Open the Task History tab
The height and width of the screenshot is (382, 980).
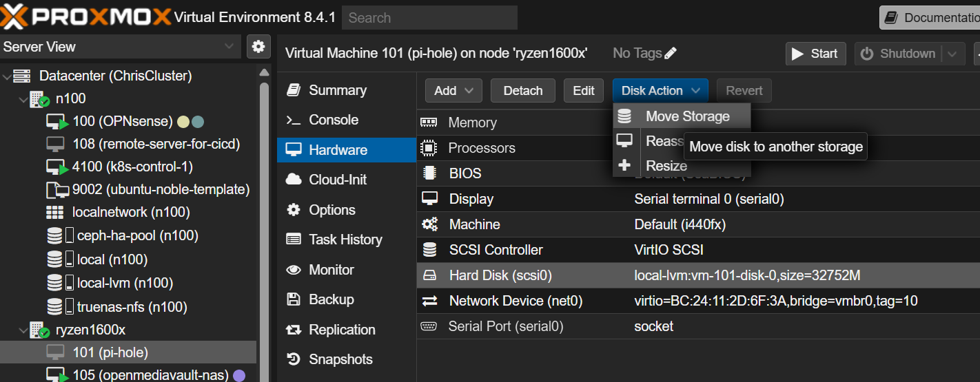347,240
